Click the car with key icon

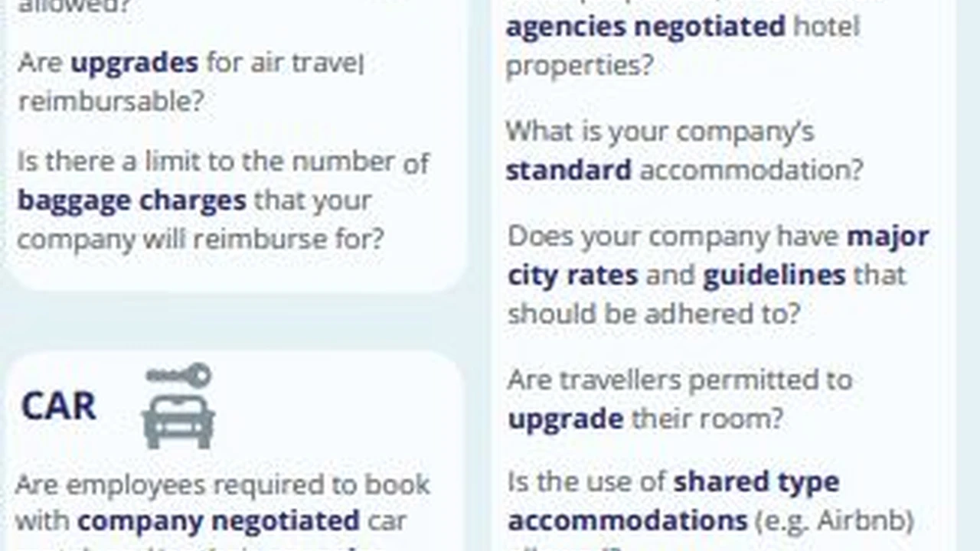tap(178, 406)
